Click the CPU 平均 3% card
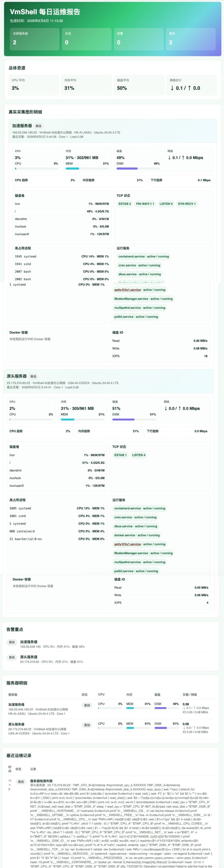 34,85
